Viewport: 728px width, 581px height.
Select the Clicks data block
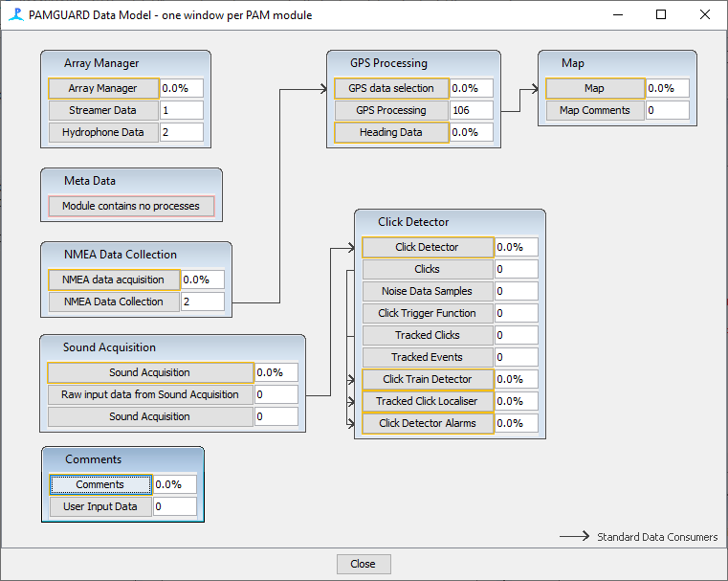click(x=428, y=269)
